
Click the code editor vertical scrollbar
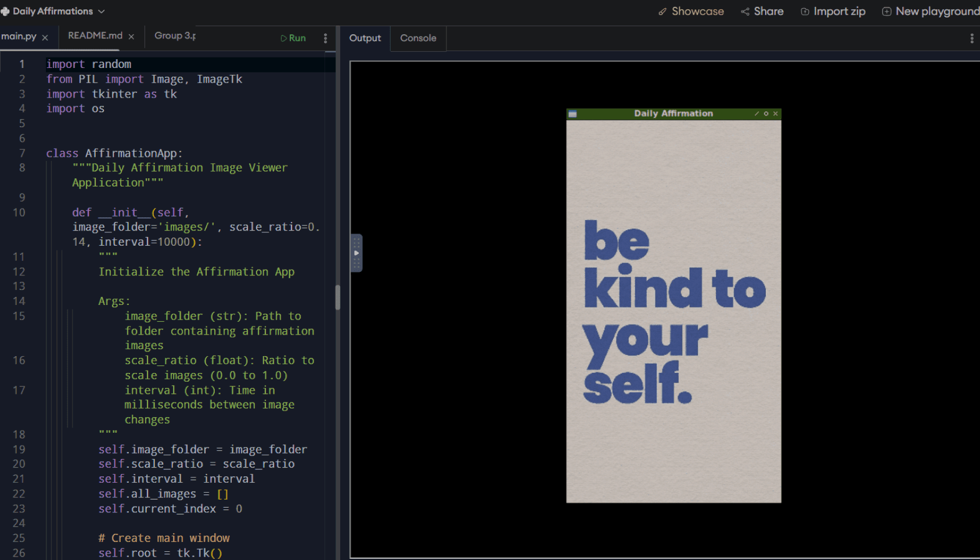(x=337, y=297)
